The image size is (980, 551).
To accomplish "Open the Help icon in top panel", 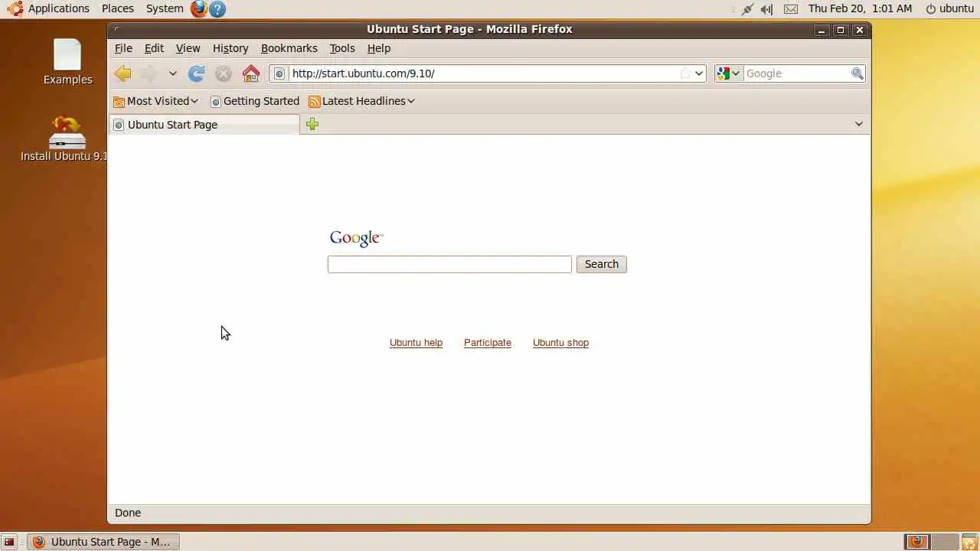I will [x=217, y=8].
